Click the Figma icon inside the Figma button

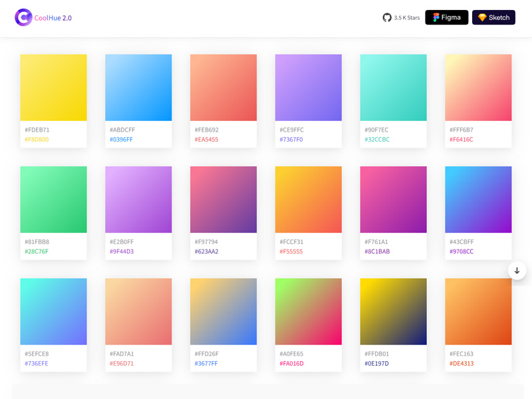coord(437,17)
